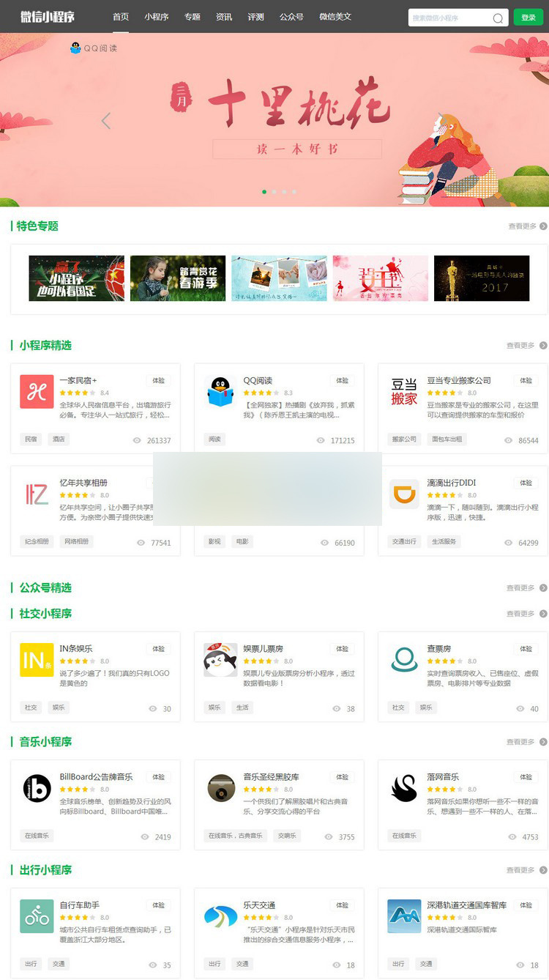
Task: Open the 专题 navigation item
Action: pos(193,16)
